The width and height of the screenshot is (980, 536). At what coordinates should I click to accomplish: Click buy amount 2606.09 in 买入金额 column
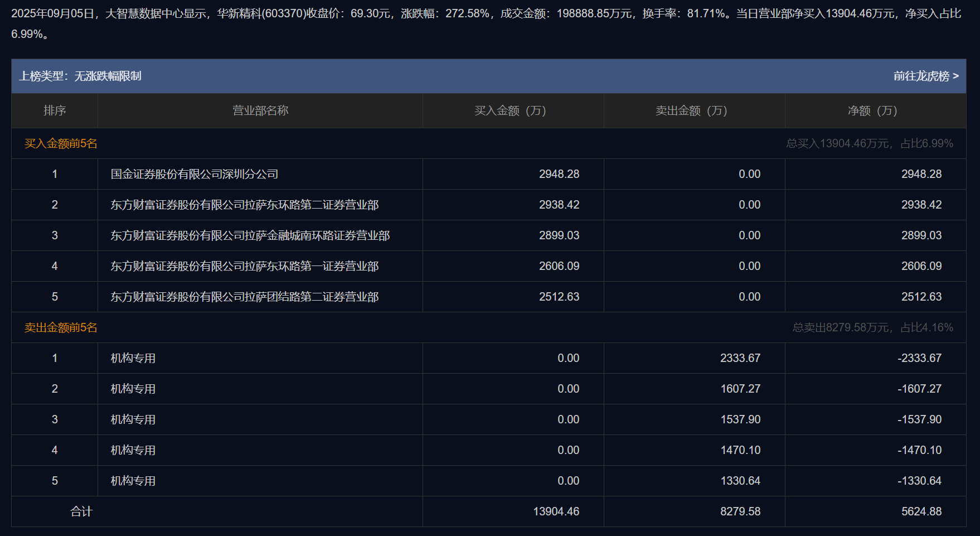point(559,266)
